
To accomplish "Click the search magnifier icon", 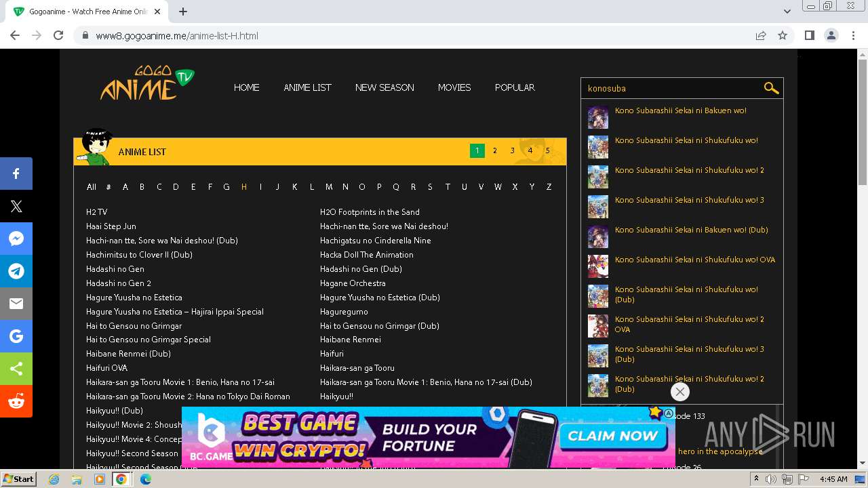I will 771,88.
